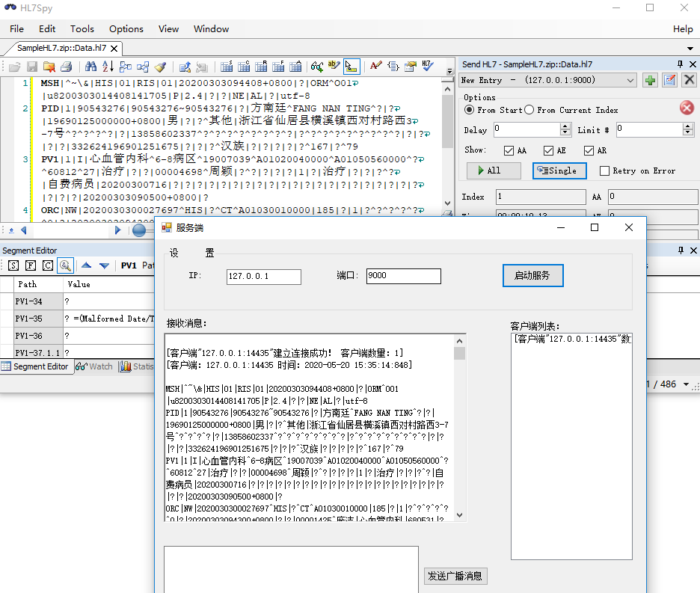Image resolution: width=700 pixels, height=593 pixels.
Task: Open a file with the Open toolbar icon
Action: pyautogui.click(x=14, y=67)
